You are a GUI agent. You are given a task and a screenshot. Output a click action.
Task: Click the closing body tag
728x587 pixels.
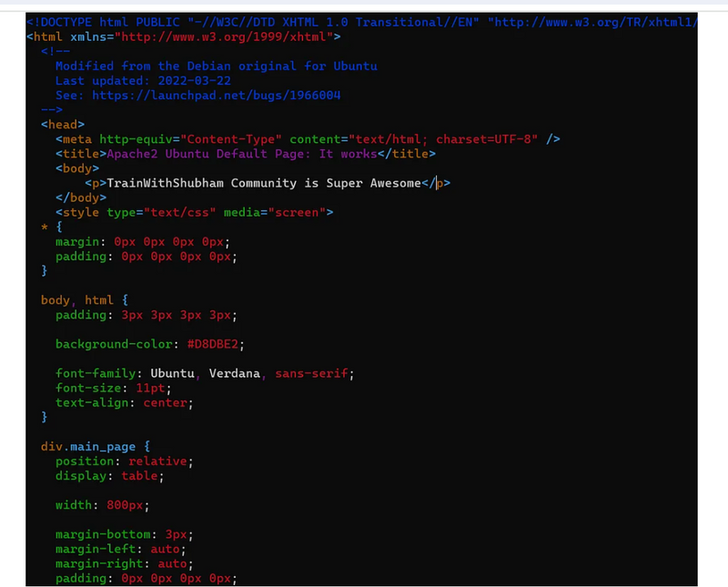pos(81,197)
